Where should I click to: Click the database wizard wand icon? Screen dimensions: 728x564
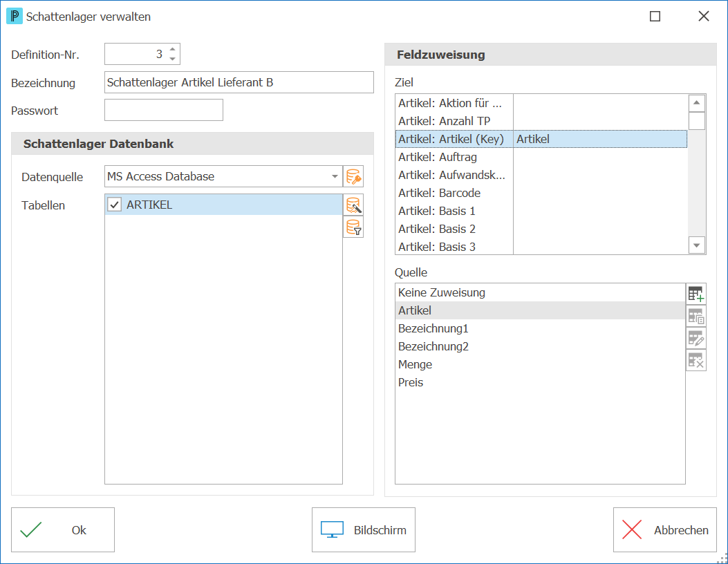tap(353, 205)
